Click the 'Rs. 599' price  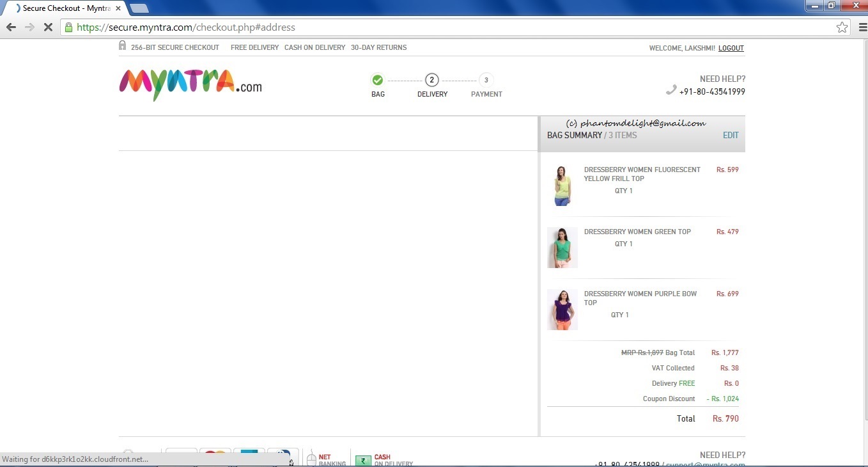[x=727, y=170]
